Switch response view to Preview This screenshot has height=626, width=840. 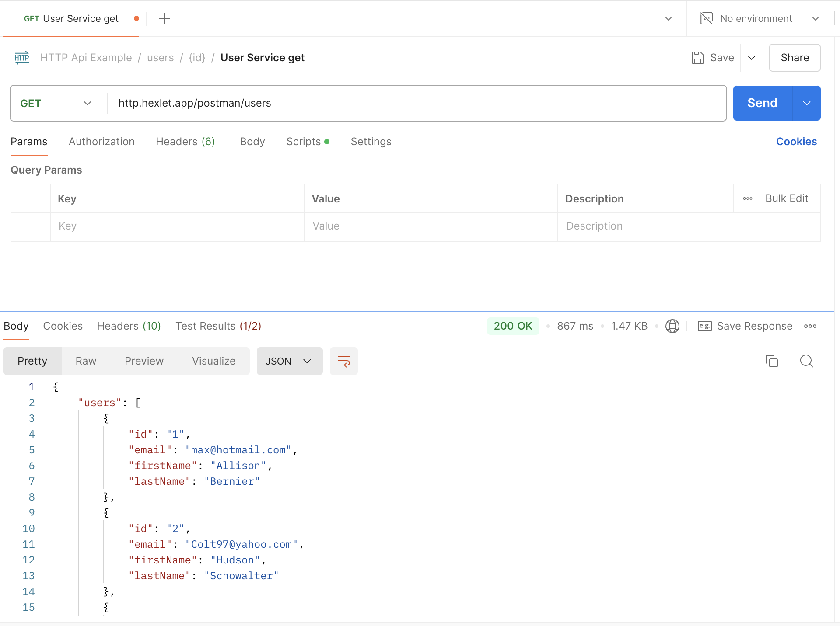[144, 361]
